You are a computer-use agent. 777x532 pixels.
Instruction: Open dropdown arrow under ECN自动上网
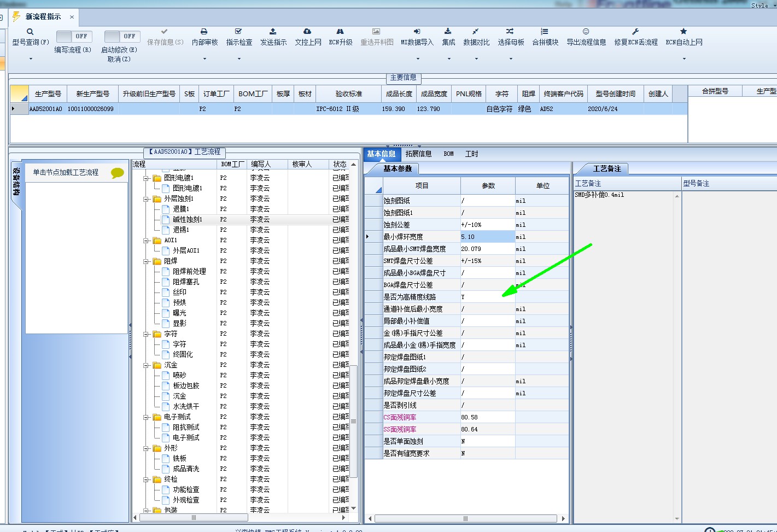(x=684, y=59)
